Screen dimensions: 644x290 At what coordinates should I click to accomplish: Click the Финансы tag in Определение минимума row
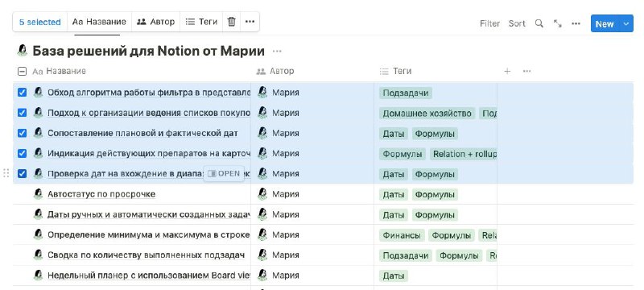401,235
